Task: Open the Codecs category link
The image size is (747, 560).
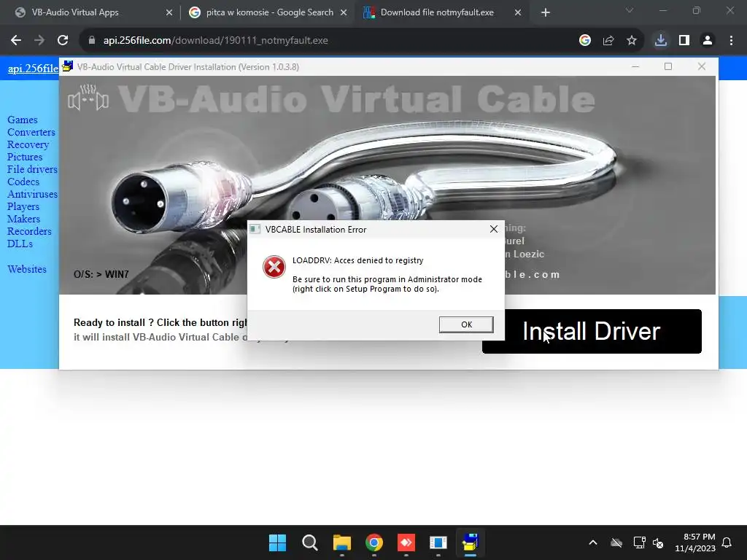Action: (23, 182)
